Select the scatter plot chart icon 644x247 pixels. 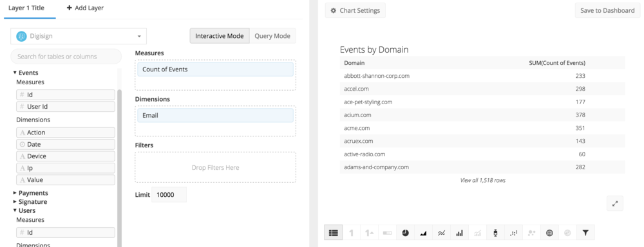point(513,233)
